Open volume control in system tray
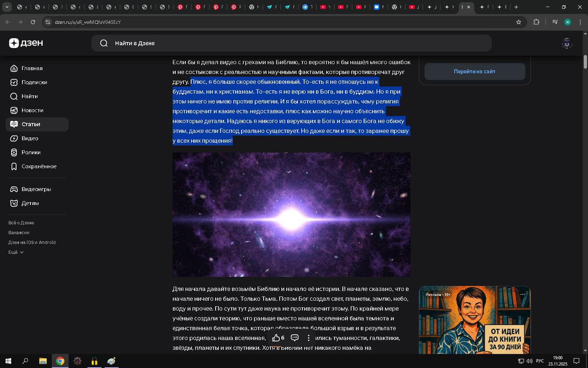This screenshot has height=368, width=588. [x=529, y=361]
